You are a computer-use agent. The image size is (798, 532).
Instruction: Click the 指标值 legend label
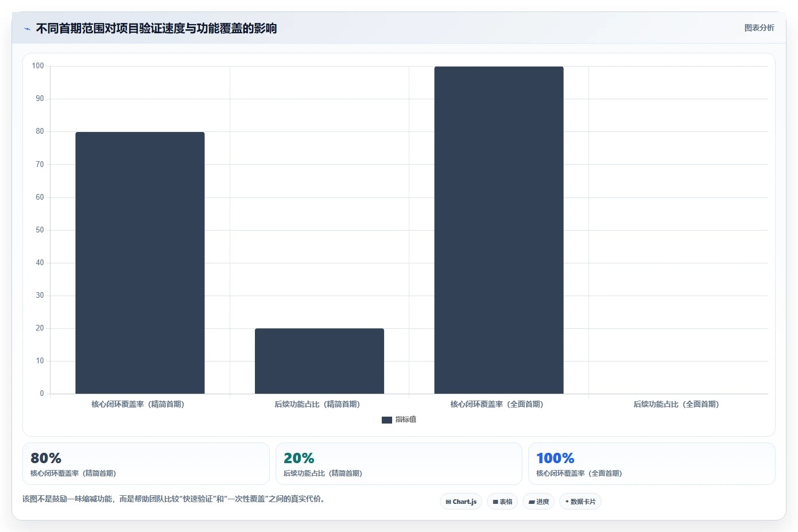pos(406,420)
